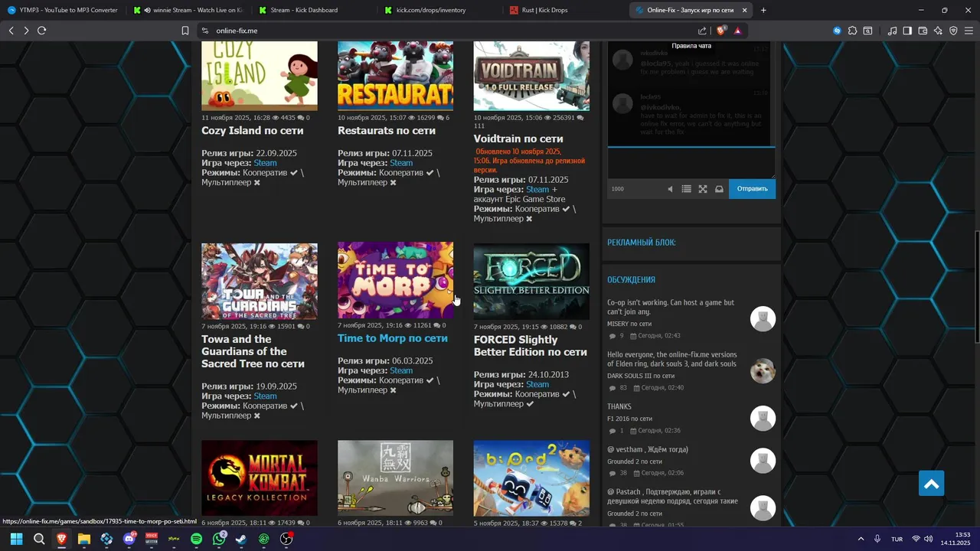This screenshot has width=980, height=551.
Task: Open the Brave Wallet icon
Action: 923,31
